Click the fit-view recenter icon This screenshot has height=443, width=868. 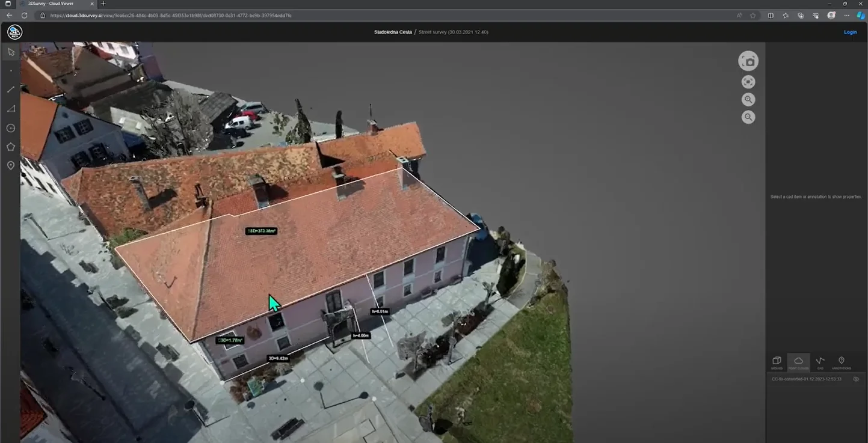click(748, 81)
